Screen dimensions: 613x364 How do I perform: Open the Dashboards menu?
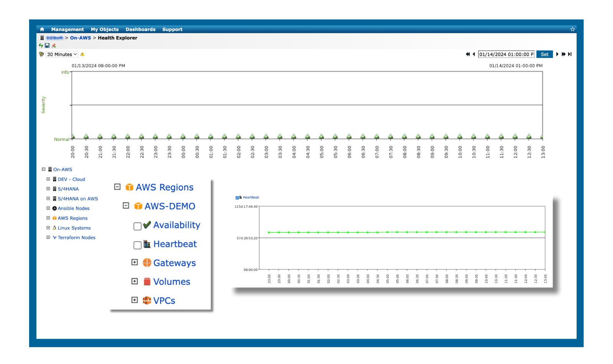tap(140, 30)
